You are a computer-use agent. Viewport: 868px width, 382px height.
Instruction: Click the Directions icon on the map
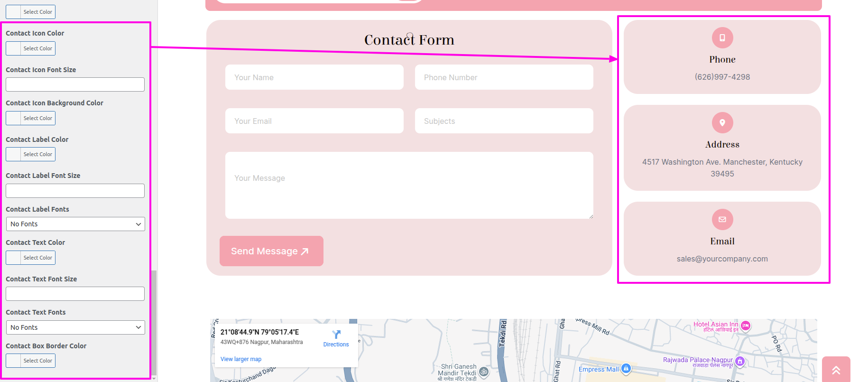click(x=336, y=335)
